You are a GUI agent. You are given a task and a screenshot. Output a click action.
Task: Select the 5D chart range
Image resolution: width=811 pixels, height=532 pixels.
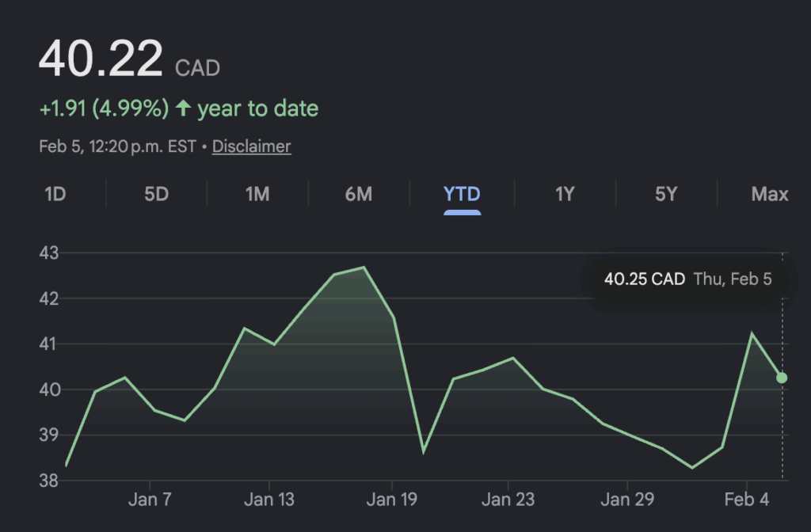[x=156, y=194]
